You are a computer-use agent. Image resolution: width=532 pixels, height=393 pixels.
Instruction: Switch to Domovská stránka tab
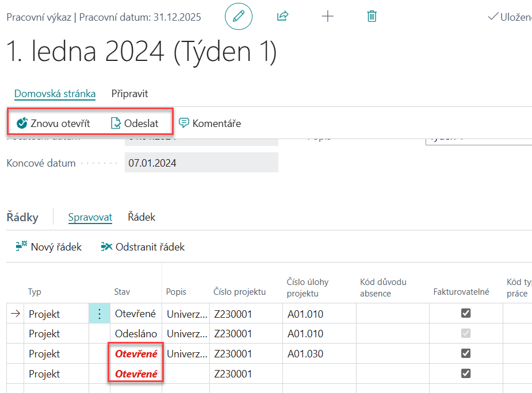[x=55, y=94]
